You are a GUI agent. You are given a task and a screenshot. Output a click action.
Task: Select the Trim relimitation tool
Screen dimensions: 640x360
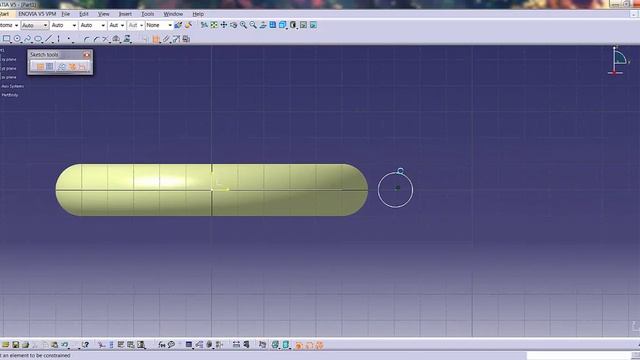106,40
